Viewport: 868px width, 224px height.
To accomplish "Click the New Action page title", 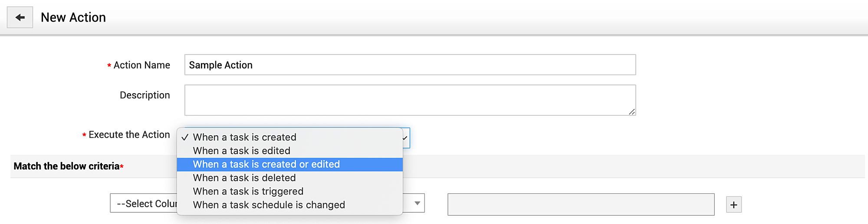I will coord(73,17).
